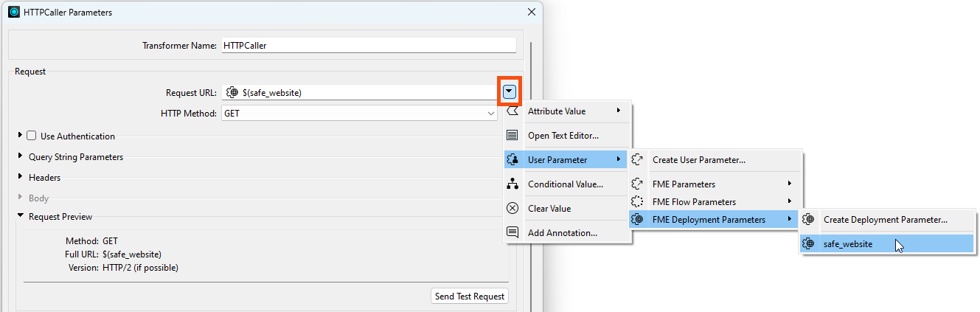980x312 pixels.
Task: Click the Clear Value circle-x icon
Action: coord(512,209)
